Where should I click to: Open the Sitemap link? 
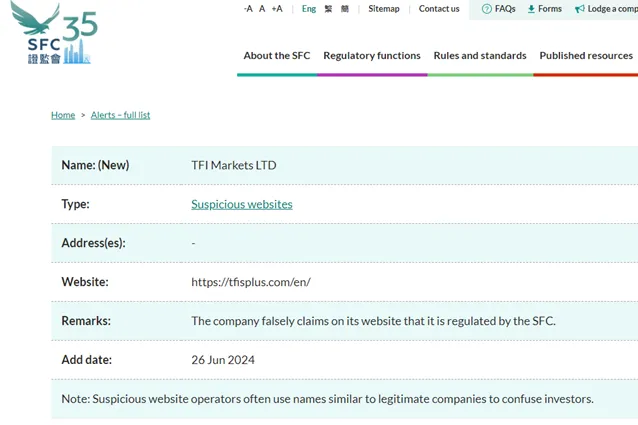[384, 9]
